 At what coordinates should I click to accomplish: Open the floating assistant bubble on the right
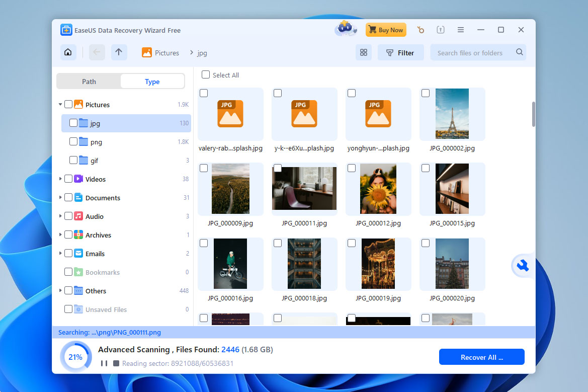click(x=523, y=265)
